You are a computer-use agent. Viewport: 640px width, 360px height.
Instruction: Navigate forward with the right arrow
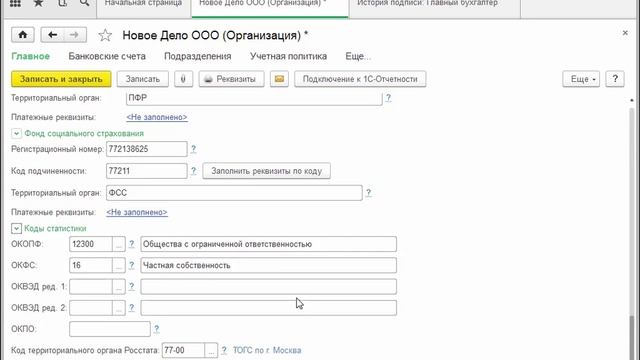(x=75, y=35)
